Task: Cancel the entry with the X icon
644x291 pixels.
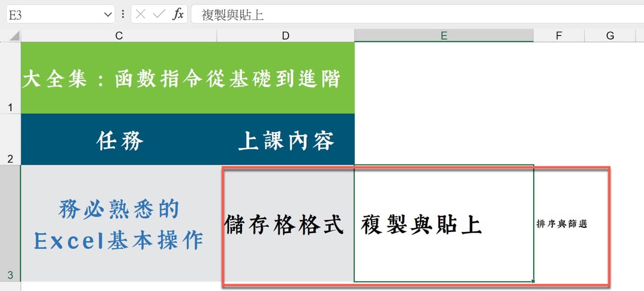Action: click(141, 14)
